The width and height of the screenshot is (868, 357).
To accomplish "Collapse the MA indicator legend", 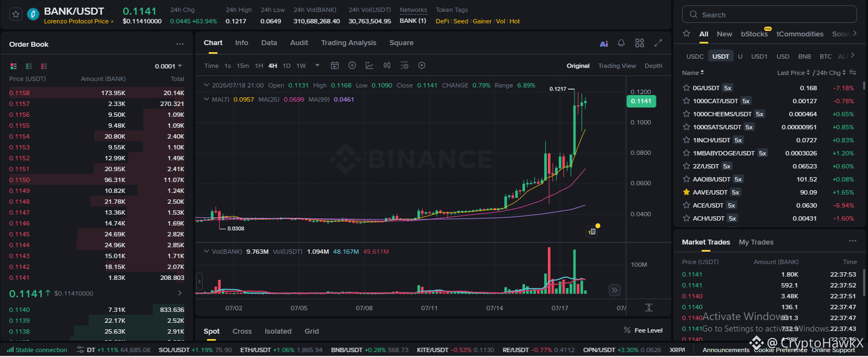I will click(207, 99).
